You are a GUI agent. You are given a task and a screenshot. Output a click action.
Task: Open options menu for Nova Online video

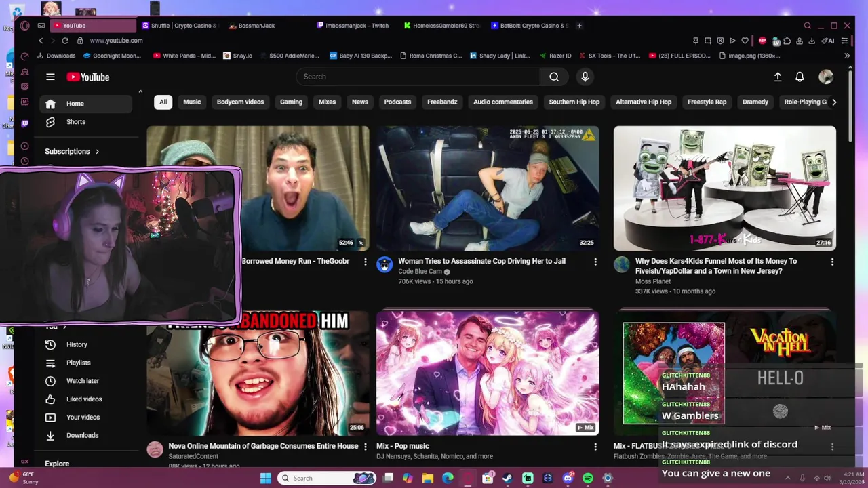[x=365, y=447]
